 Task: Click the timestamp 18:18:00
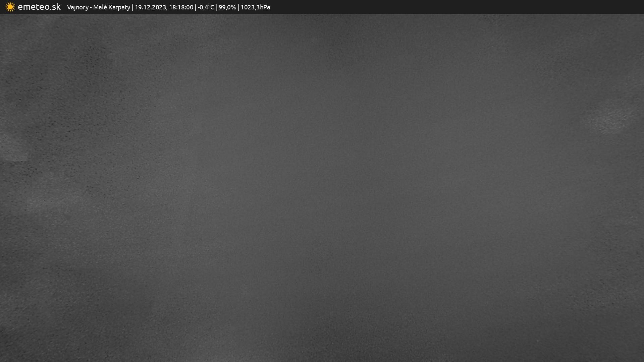181,7
